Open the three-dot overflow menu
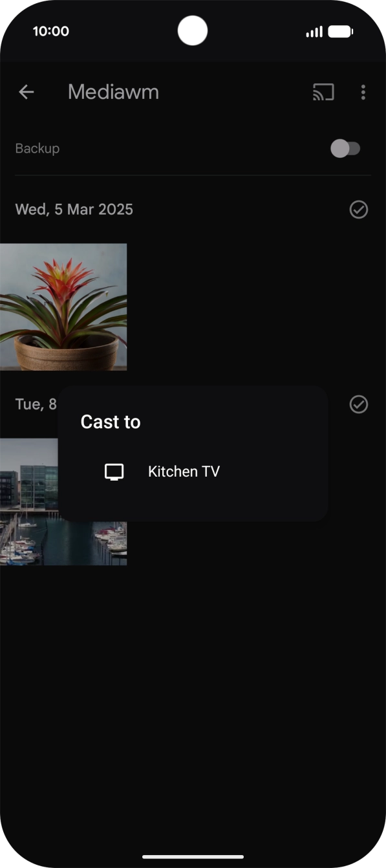The width and height of the screenshot is (386, 868). [363, 92]
